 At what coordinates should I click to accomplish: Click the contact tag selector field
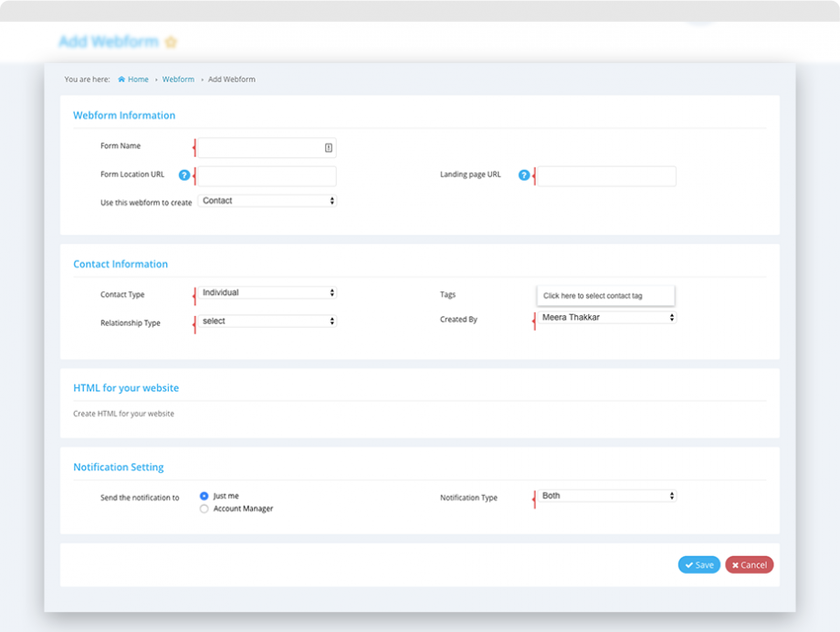(605, 294)
